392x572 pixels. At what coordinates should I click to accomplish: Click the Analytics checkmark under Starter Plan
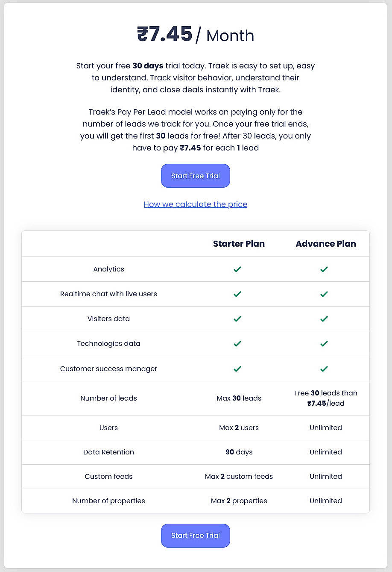[237, 269]
